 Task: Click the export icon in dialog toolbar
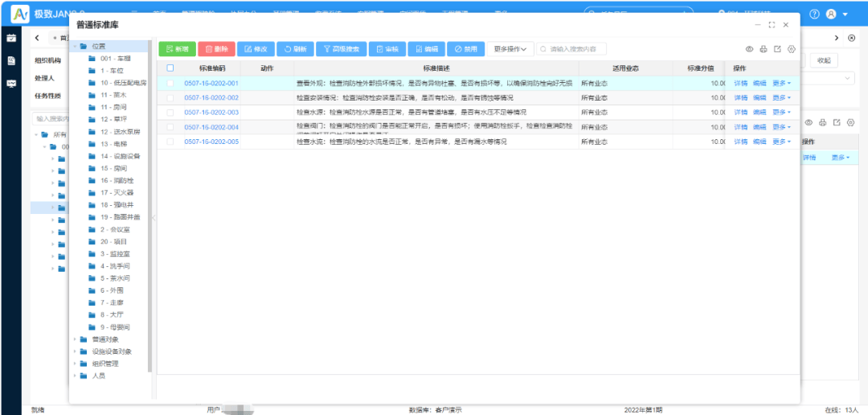pos(777,49)
